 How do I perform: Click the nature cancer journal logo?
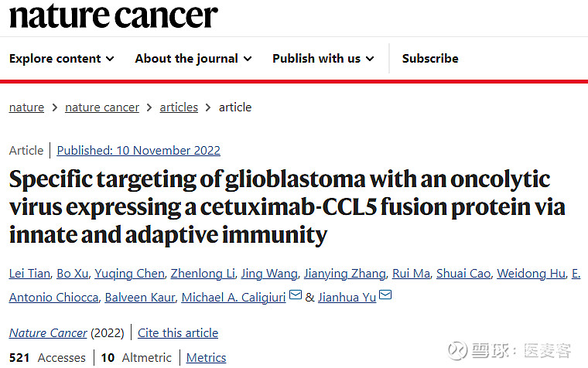[x=113, y=15]
